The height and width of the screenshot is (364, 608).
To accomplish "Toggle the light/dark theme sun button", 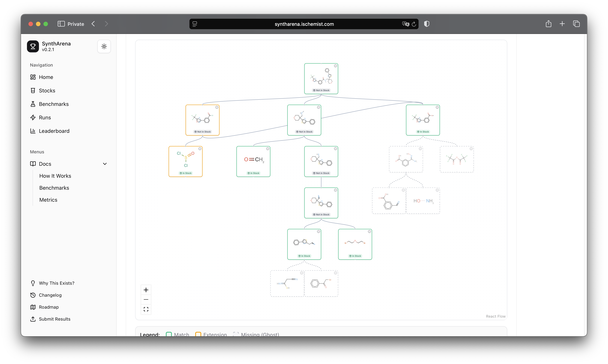I will pos(104,46).
